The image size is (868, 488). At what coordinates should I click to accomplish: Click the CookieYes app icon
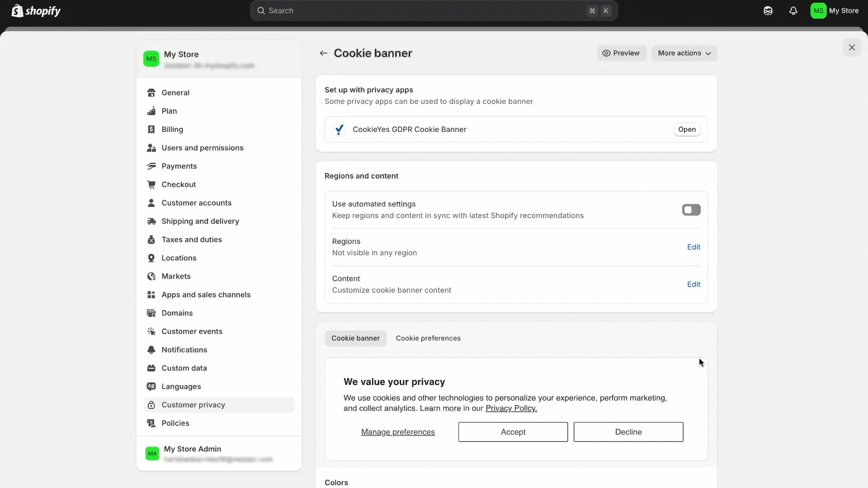click(339, 130)
